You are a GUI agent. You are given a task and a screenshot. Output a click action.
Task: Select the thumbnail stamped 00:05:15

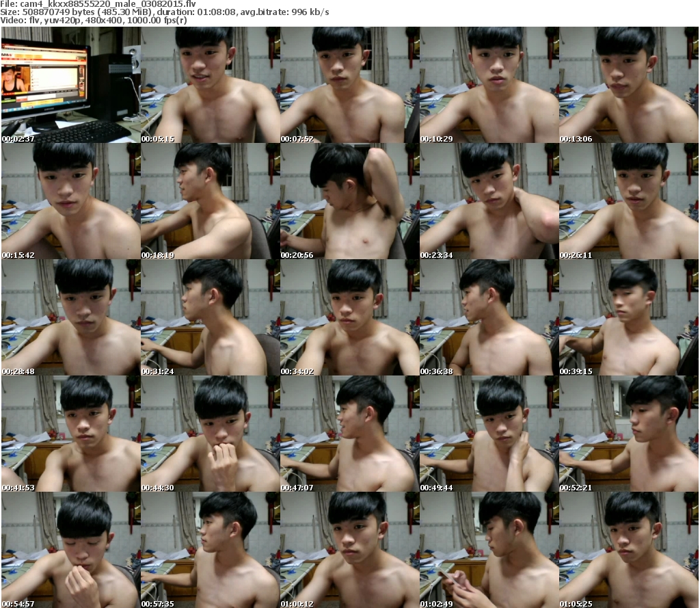(x=211, y=85)
